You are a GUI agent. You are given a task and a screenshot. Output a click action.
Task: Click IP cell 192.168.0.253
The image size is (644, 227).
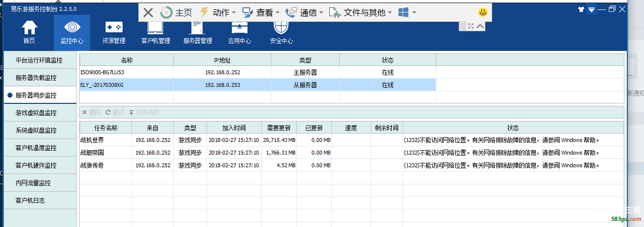point(222,85)
